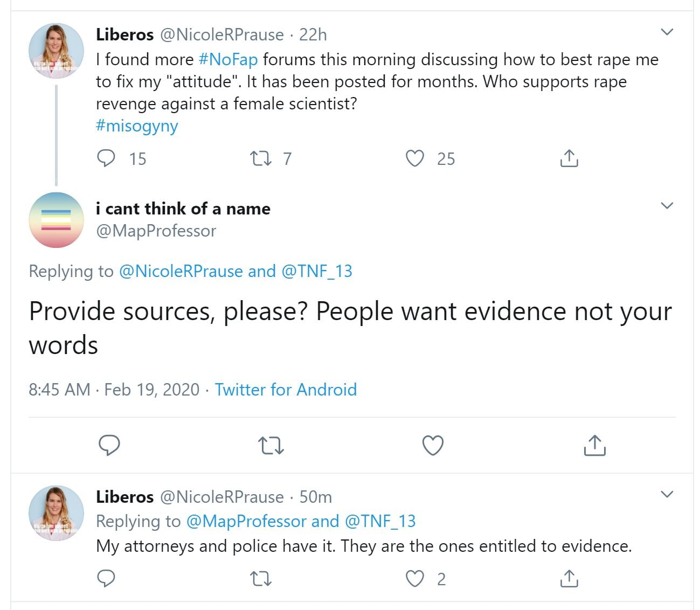Click the "Twitter for Android" source link

pos(286,389)
